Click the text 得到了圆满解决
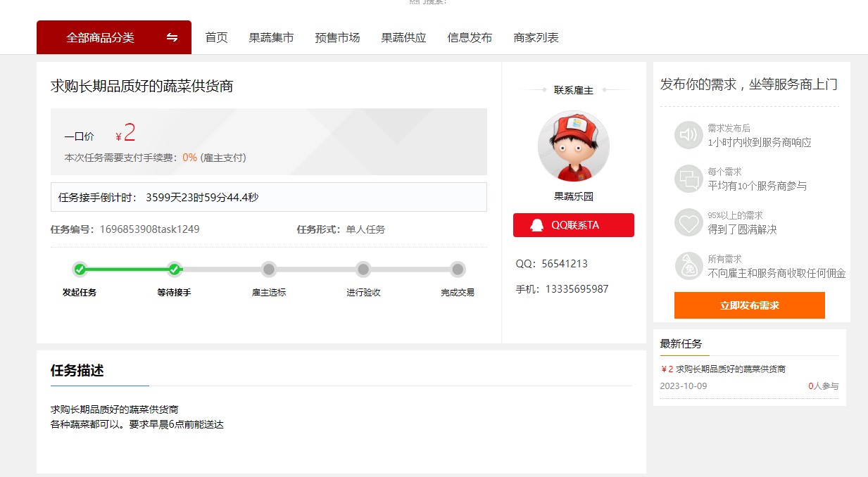Viewport: 868px width, 477px height. [743, 229]
